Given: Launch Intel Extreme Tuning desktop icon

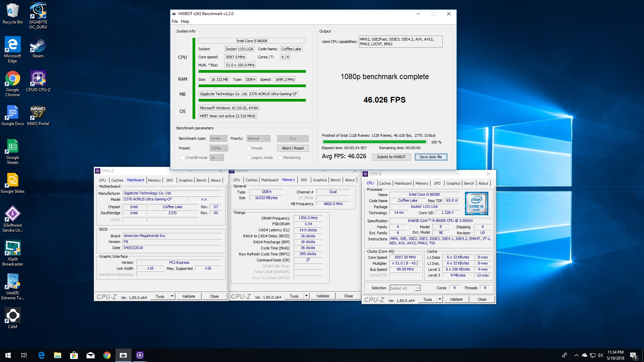Looking at the screenshot, I should click(x=12, y=287).
